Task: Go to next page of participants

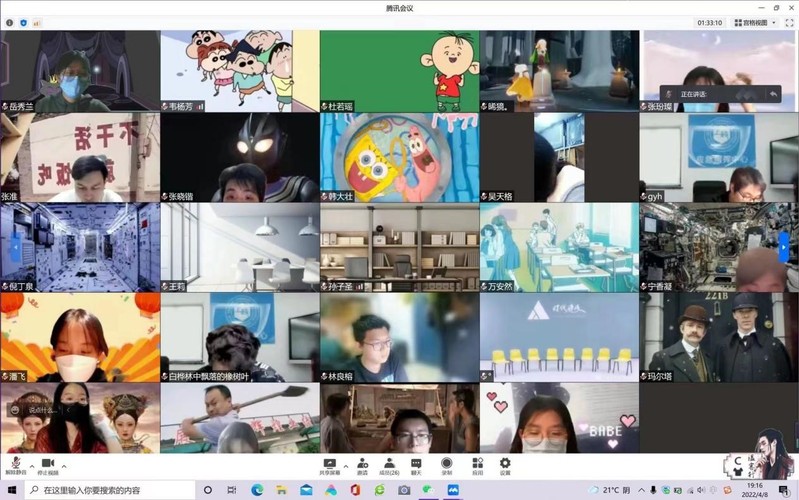Action: pos(784,247)
